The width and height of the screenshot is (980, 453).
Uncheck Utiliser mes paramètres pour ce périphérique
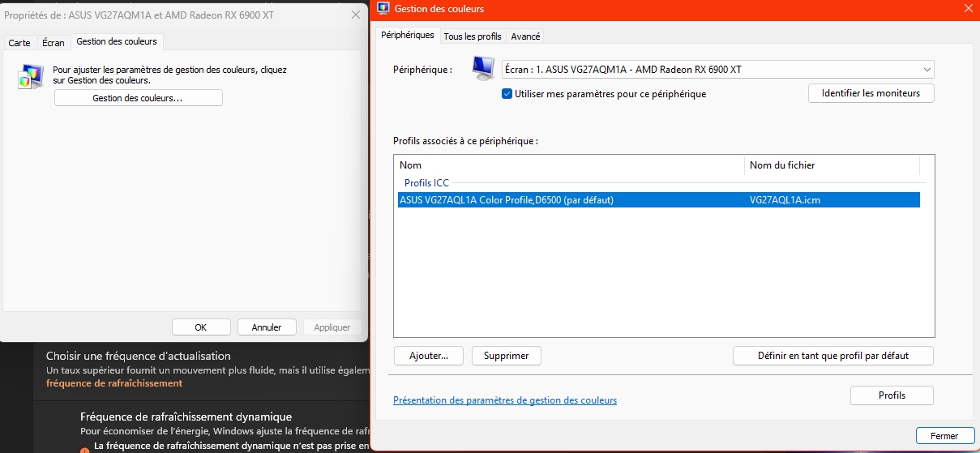[x=507, y=93]
